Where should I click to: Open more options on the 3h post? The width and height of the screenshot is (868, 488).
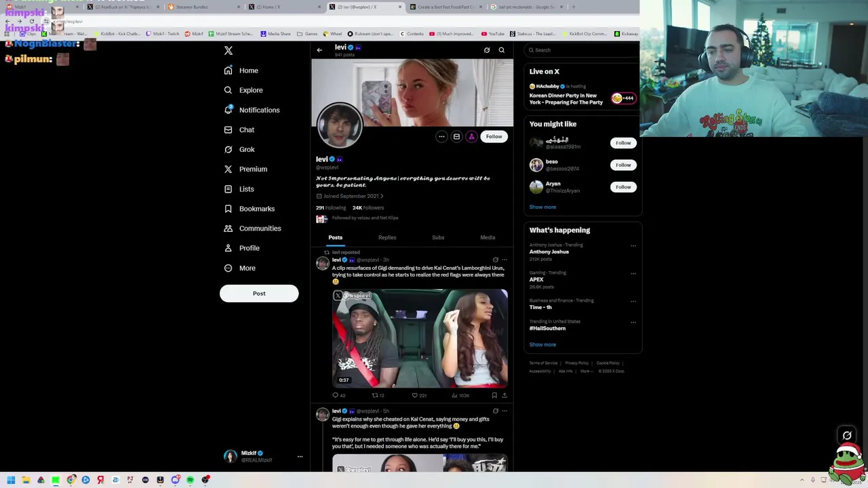click(x=505, y=260)
